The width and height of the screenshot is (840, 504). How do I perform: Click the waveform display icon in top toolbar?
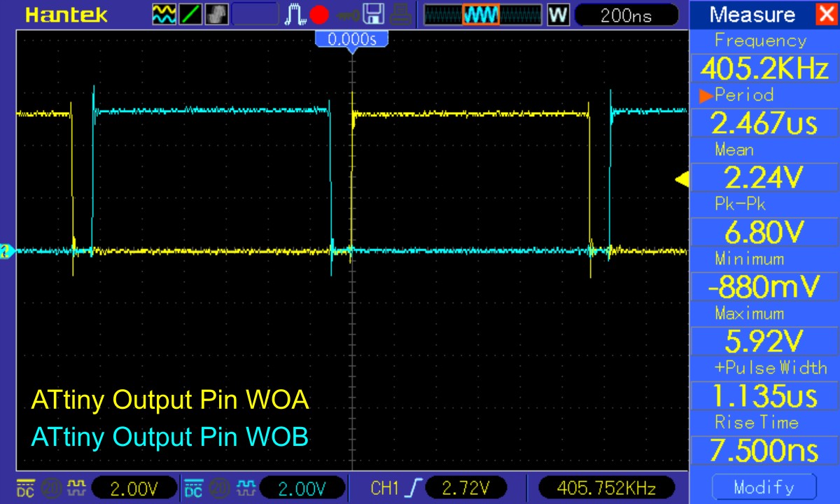coord(164,13)
